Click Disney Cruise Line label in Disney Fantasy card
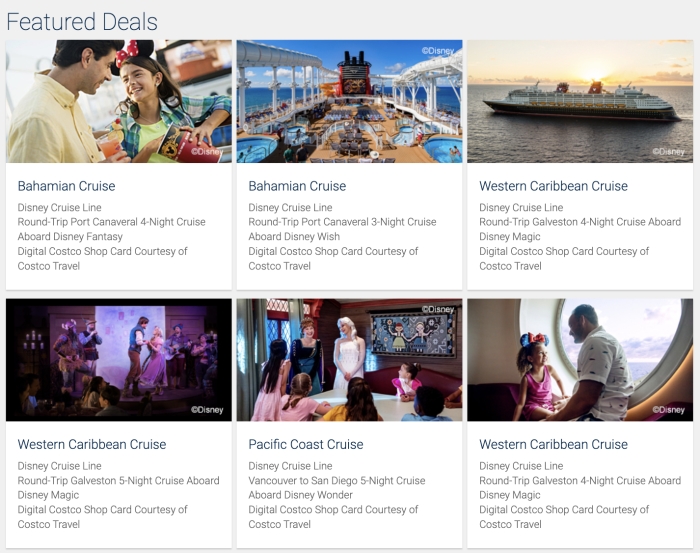Viewport: 700px width, 553px height. tap(59, 208)
